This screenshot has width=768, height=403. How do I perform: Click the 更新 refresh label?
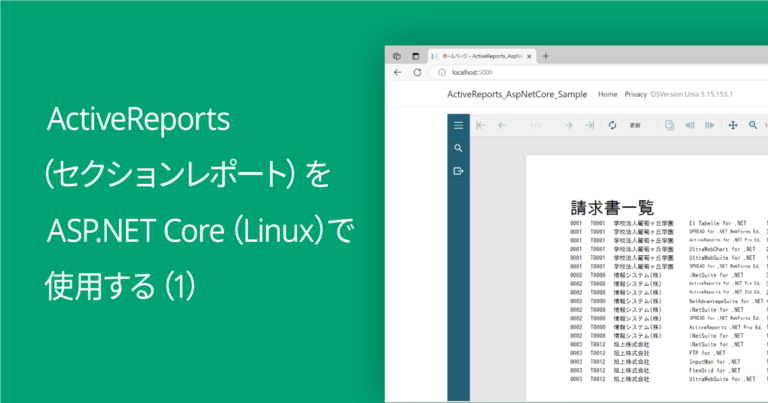(635, 125)
